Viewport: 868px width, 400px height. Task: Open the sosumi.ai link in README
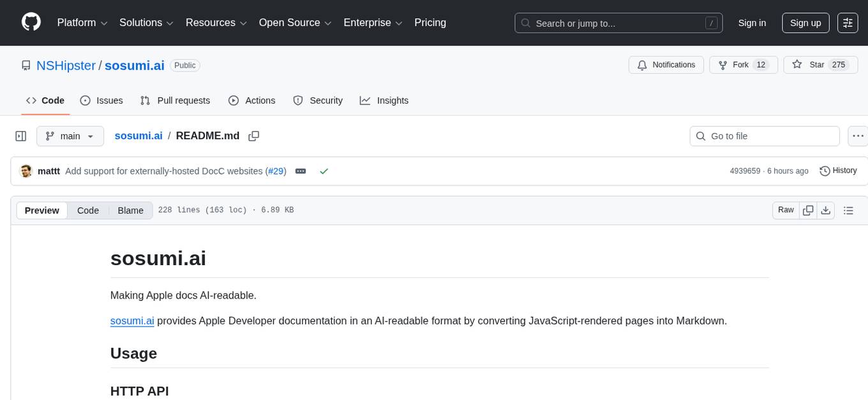pyautogui.click(x=132, y=321)
